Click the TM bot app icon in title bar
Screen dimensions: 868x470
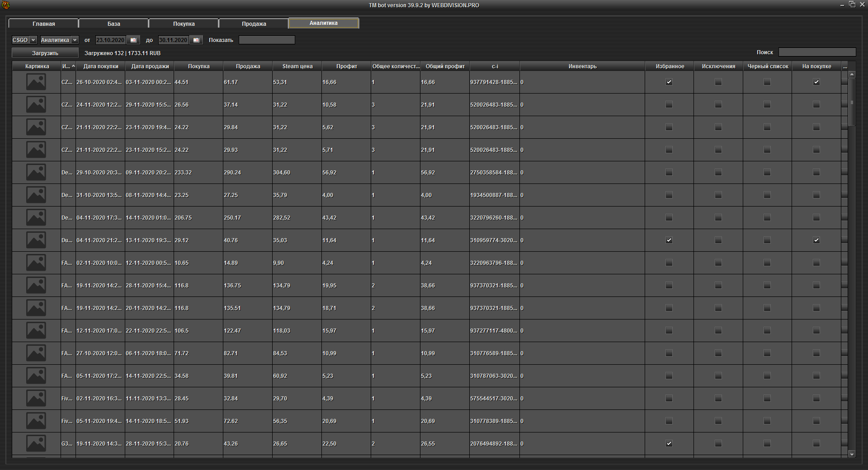click(x=5, y=5)
